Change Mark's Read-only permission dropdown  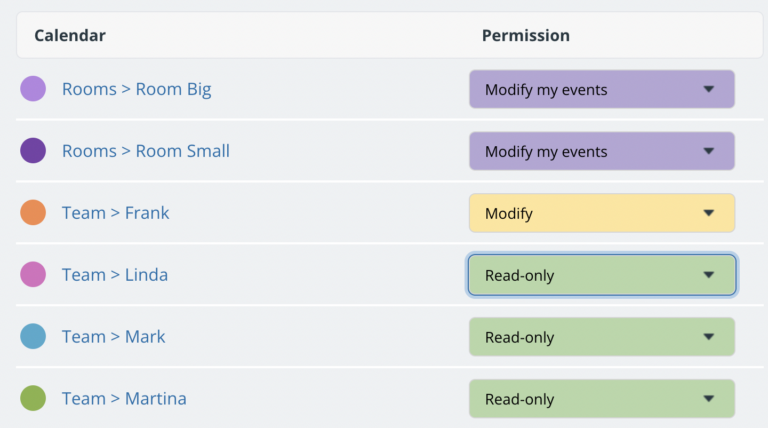602,337
